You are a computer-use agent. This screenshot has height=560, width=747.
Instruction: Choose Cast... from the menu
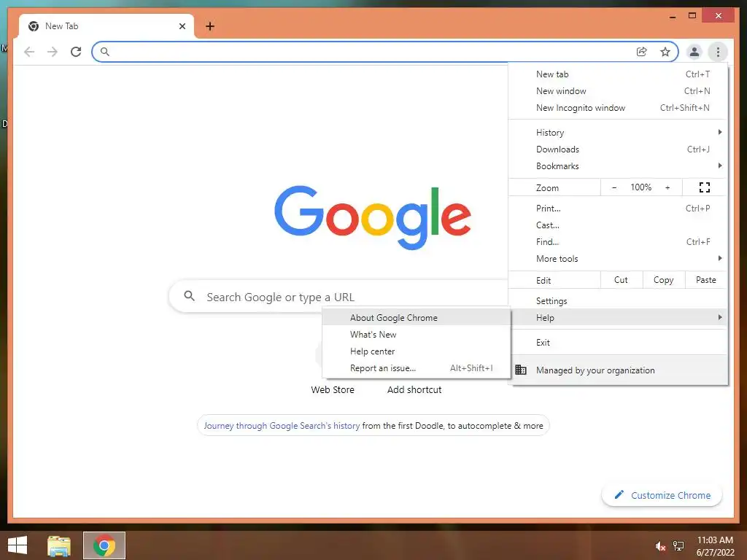click(x=618, y=225)
